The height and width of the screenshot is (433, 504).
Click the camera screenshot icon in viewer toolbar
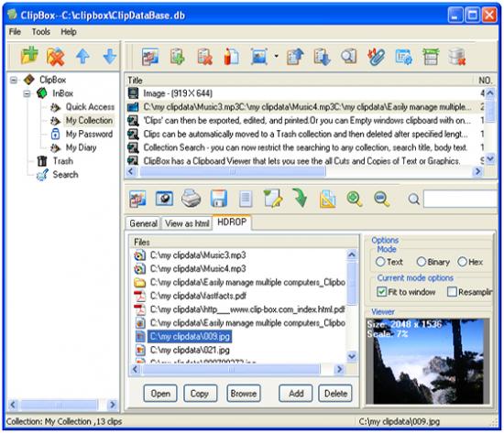pyautogui.click(x=164, y=199)
